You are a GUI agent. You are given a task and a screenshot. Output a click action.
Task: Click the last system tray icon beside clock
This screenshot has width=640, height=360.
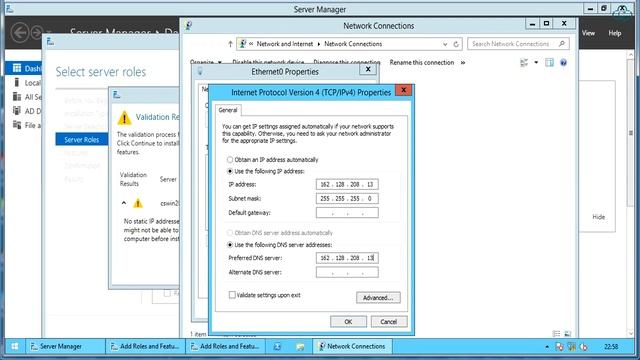(x=584, y=347)
